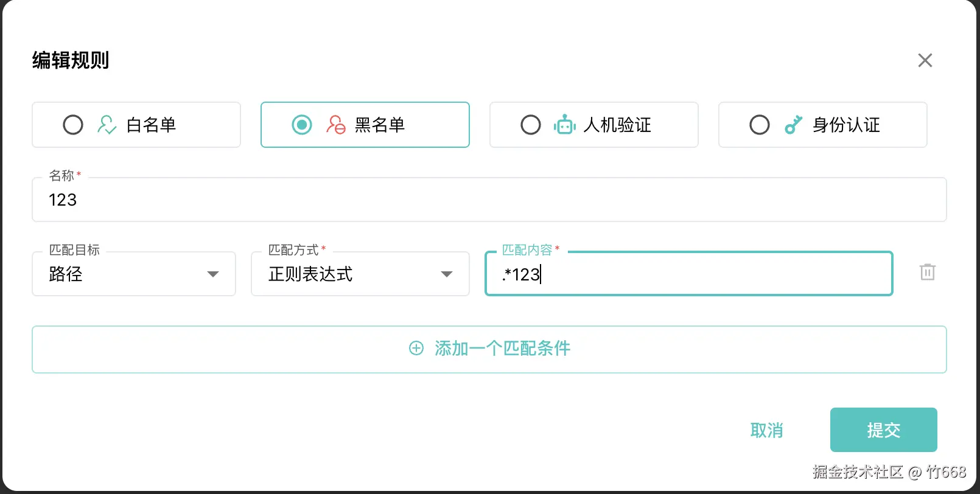Click the arrow of the 路径 dropdown
The image size is (980, 494).
[213, 274]
